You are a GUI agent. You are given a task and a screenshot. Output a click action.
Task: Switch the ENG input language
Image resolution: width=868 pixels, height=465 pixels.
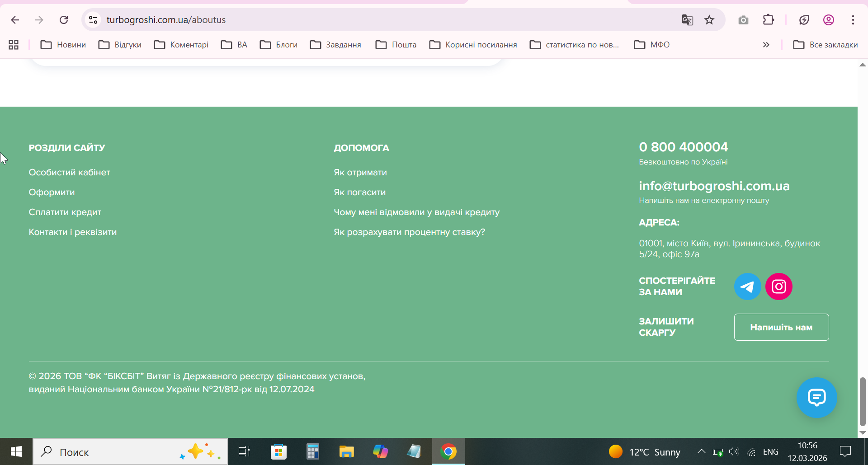[771, 451]
